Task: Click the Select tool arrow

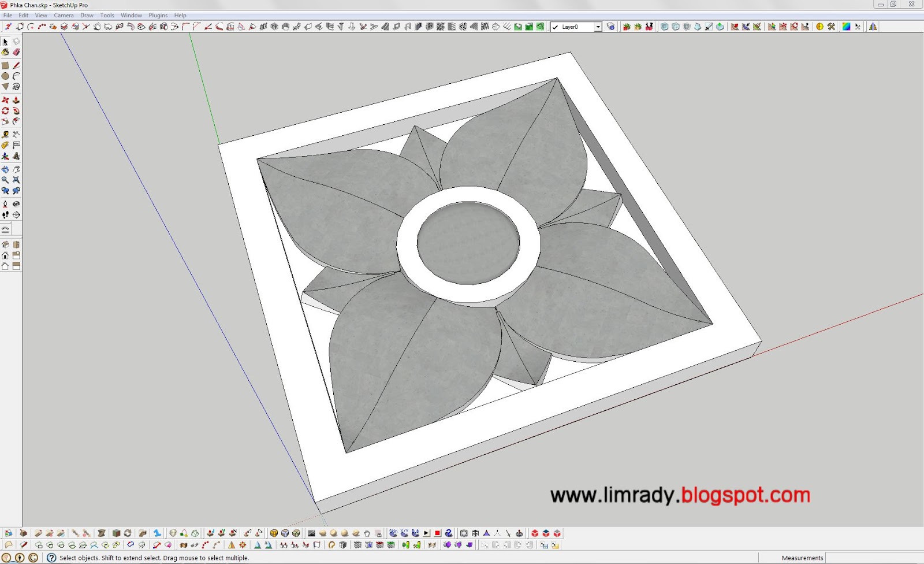Action: point(5,42)
